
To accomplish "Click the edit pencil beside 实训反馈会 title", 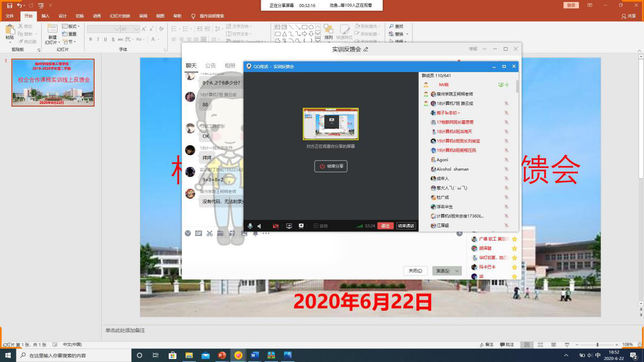I will (365, 49).
